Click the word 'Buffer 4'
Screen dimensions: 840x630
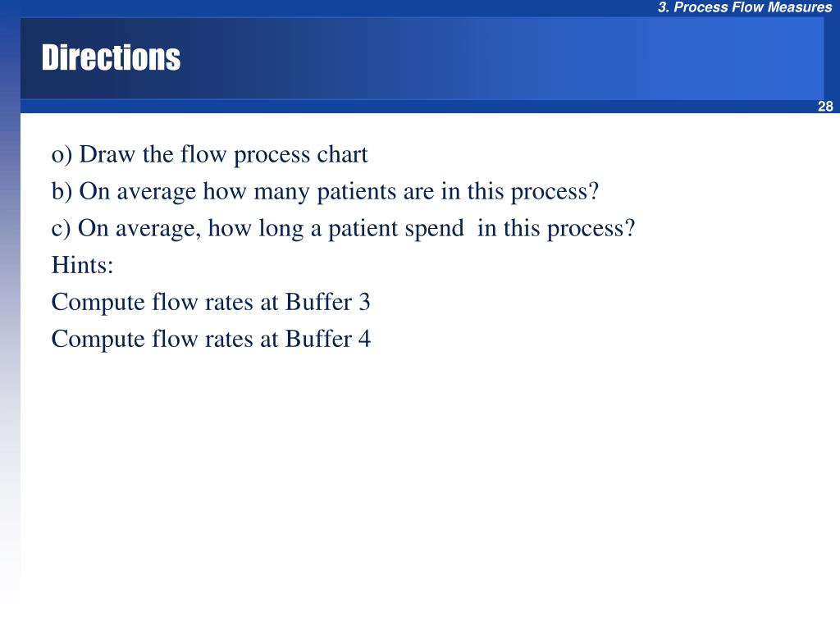pyautogui.click(x=327, y=339)
